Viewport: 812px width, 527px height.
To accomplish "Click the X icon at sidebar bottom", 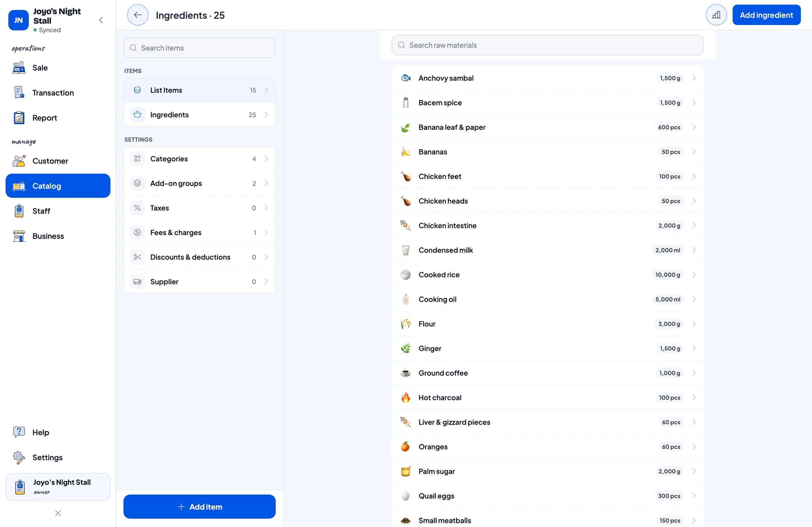I will (x=58, y=513).
